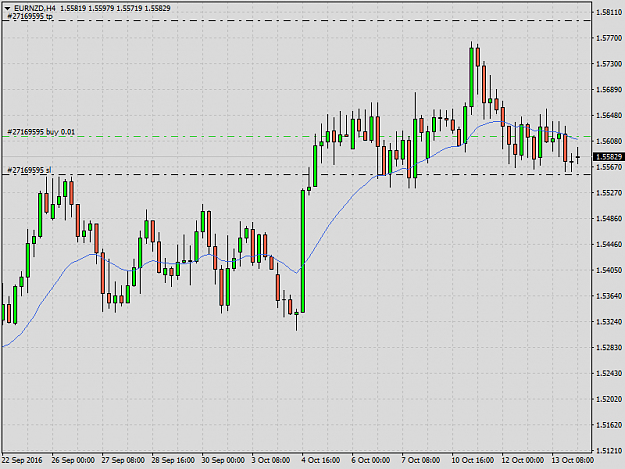This screenshot has width=625, height=469.
Task: Click the 1.55270 price scale label
Action: (609, 193)
